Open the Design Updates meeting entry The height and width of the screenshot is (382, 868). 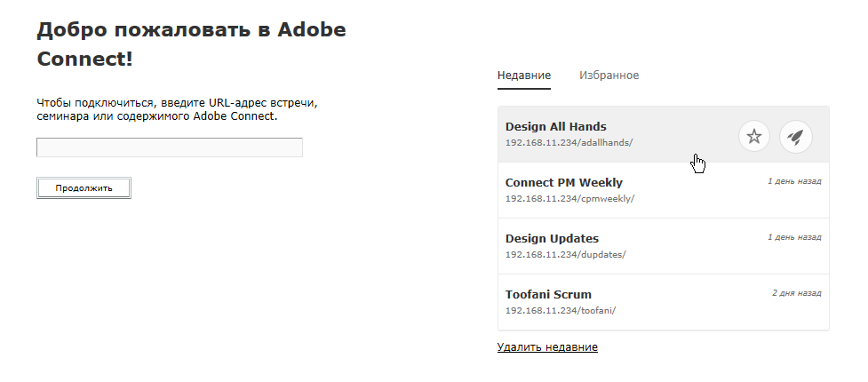pos(552,239)
